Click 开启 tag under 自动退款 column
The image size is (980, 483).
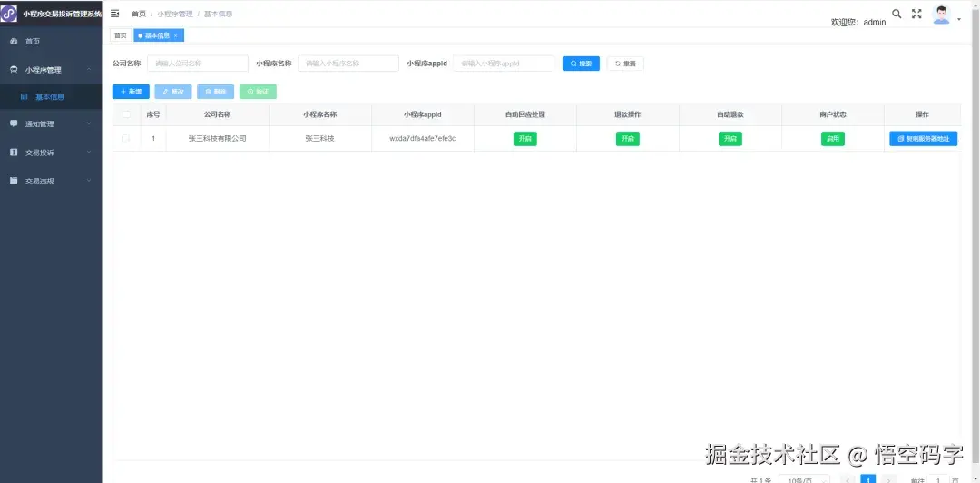(730, 139)
